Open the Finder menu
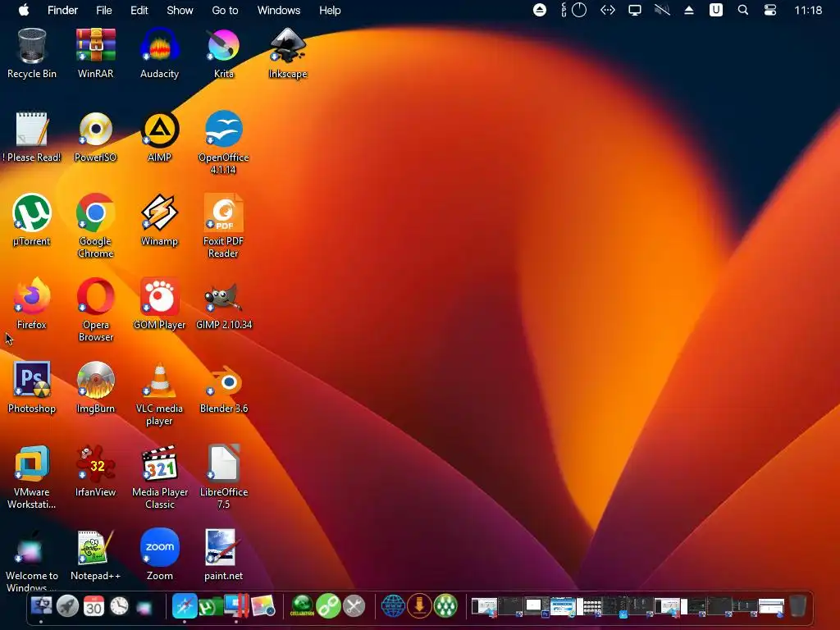The width and height of the screenshot is (840, 630). (62, 10)
